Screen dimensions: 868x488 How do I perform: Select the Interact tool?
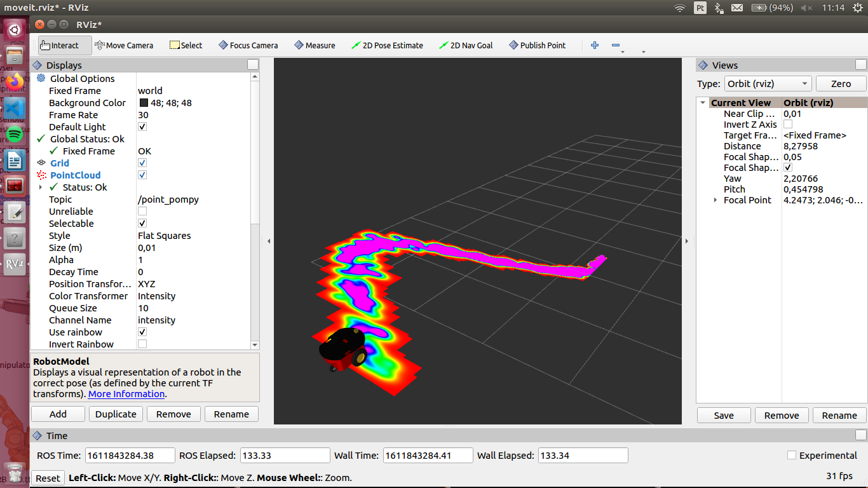pyautogui.click(x=60, y=45)
